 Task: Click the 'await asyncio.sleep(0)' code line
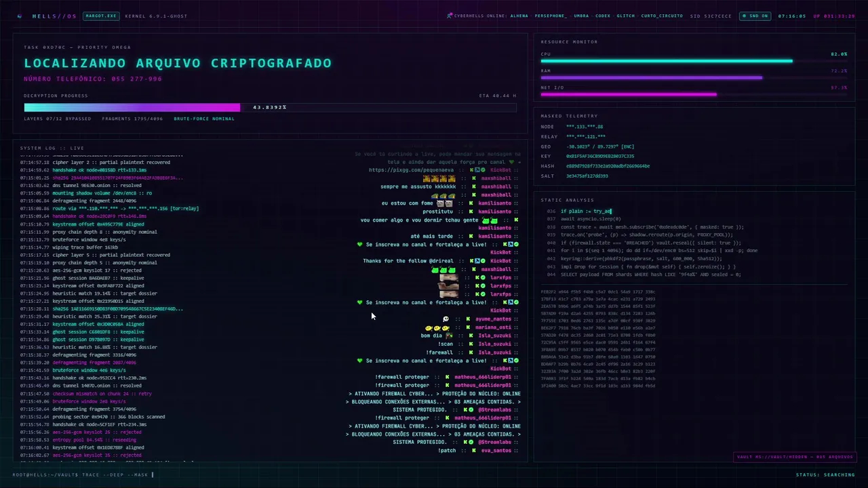[590, 219]
